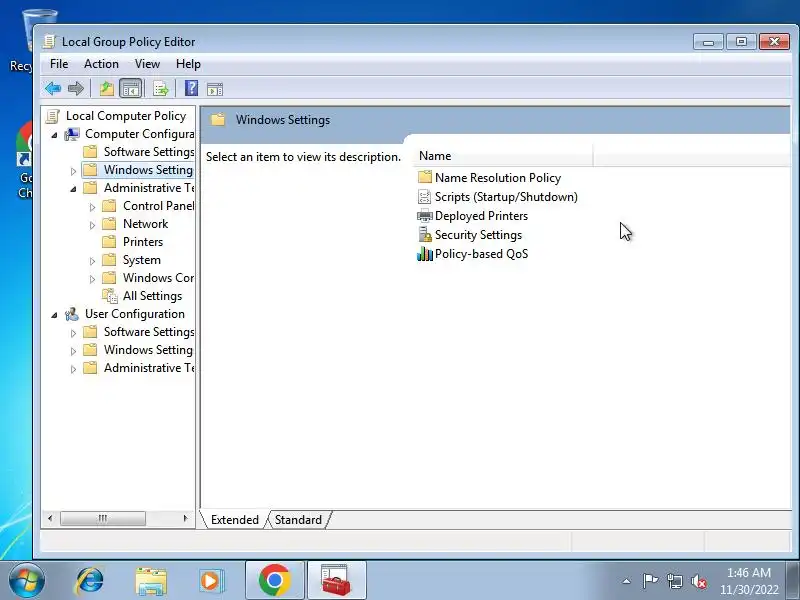The height and width of the screenshot is (600, 800).
Task: Click 'Deployed Printers' entry text
Action: pyautogui.click(x=481, y=216)
